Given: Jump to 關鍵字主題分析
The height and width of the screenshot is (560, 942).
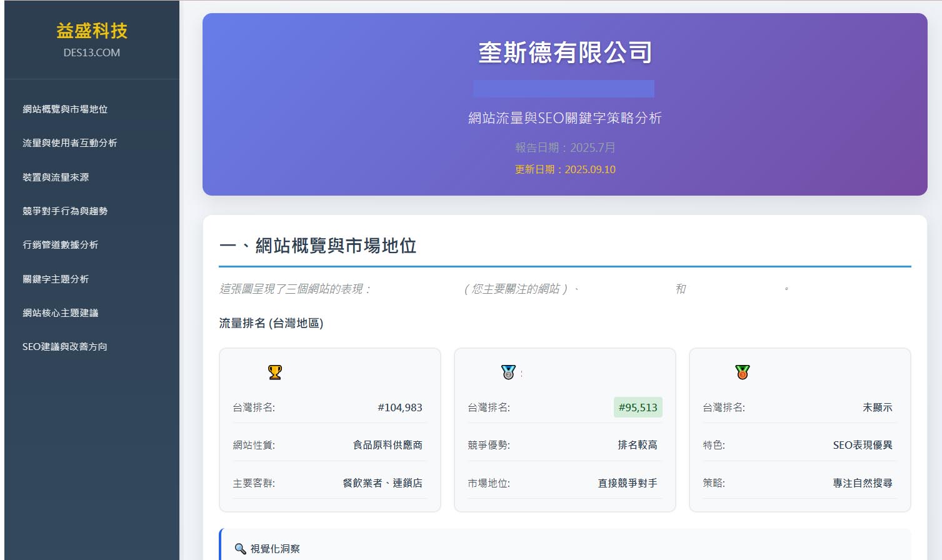Looking at the screenshot, I should [56, 279].
